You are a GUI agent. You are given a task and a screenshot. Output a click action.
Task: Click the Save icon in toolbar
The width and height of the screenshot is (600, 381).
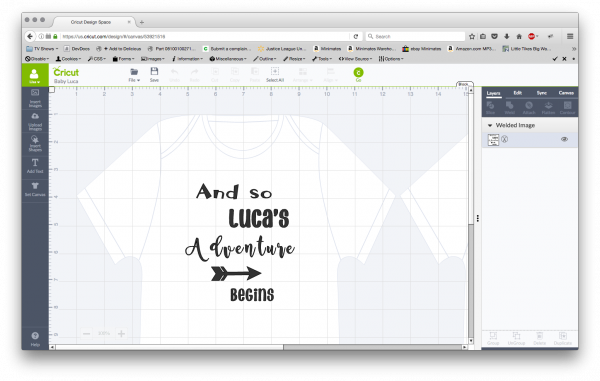(x=154, y=75)
